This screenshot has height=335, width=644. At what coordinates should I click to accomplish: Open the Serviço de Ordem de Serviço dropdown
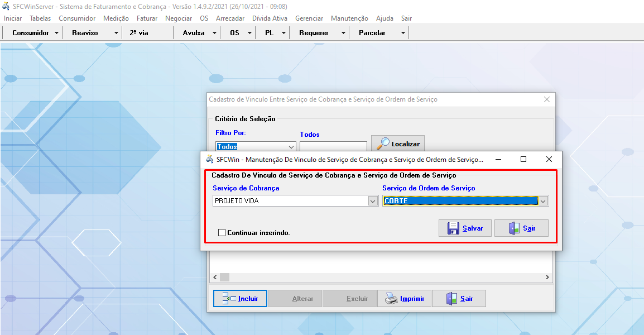point(543,201)
